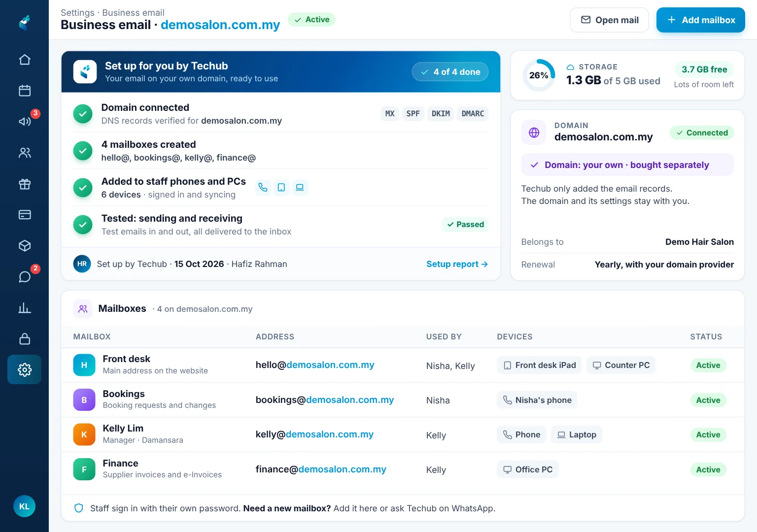Click the phone device icon in setup checklist
This screenshot has width=757, height=532.
coord(263,187)
